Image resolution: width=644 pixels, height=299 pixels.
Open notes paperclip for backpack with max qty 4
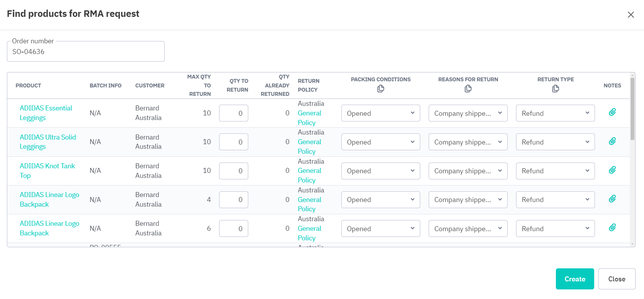(612, 199)
